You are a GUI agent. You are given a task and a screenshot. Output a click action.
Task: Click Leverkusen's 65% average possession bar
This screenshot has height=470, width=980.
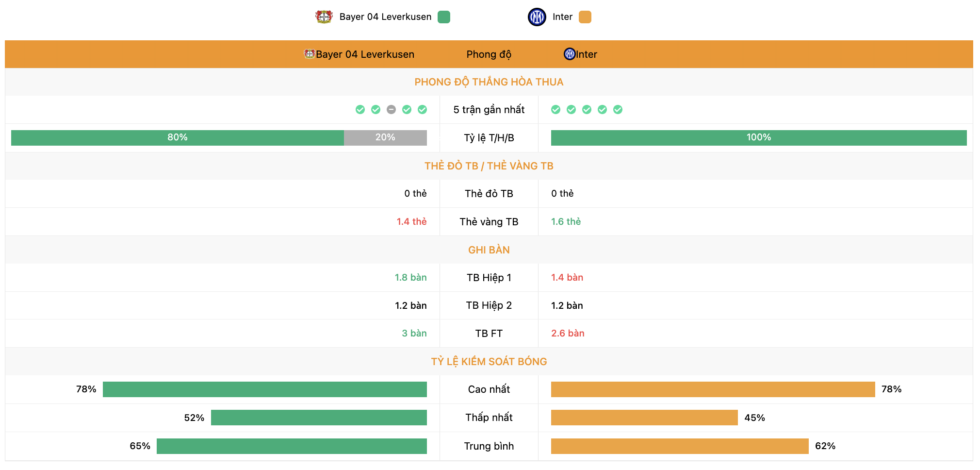click(292, 446)
